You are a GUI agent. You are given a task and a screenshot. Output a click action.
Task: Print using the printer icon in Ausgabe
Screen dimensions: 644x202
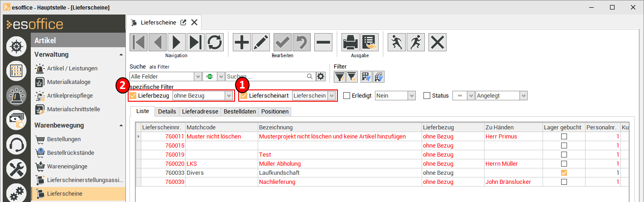[x=350, y=42]
